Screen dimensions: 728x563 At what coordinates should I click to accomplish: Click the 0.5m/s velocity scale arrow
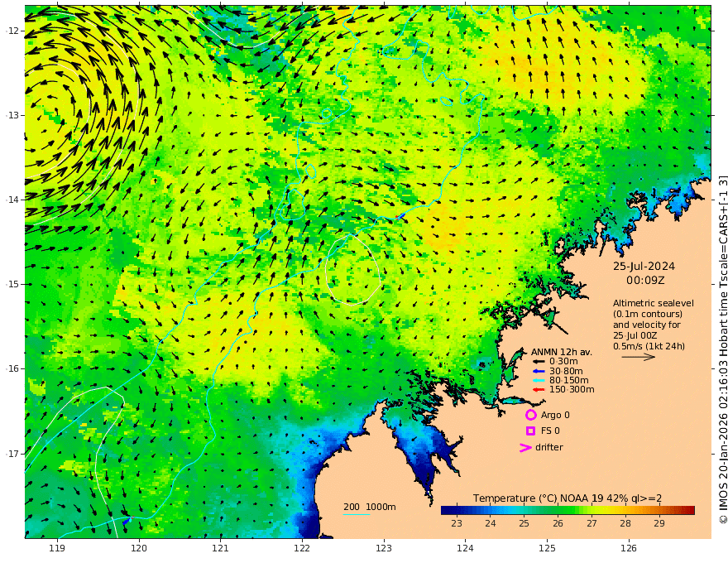(638, 357)
